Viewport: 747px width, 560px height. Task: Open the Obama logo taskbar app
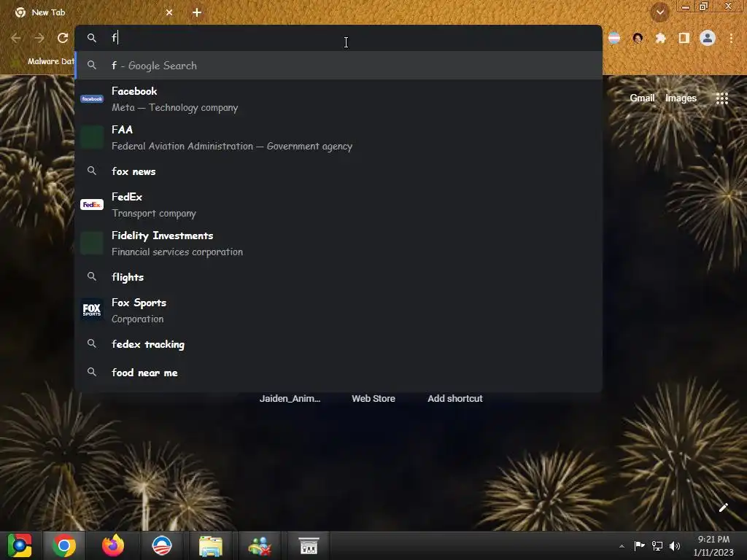tap(162, 545)
